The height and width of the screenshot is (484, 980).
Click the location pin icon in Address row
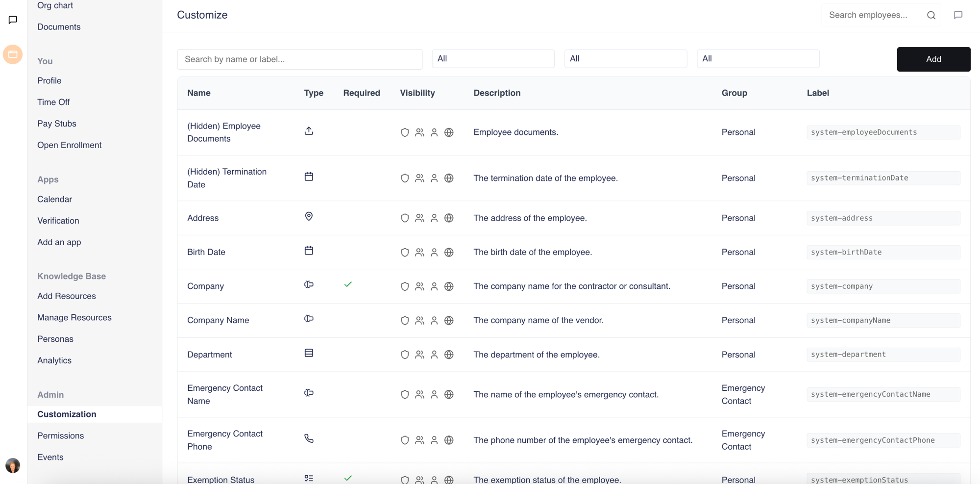[x=309, y=216]
